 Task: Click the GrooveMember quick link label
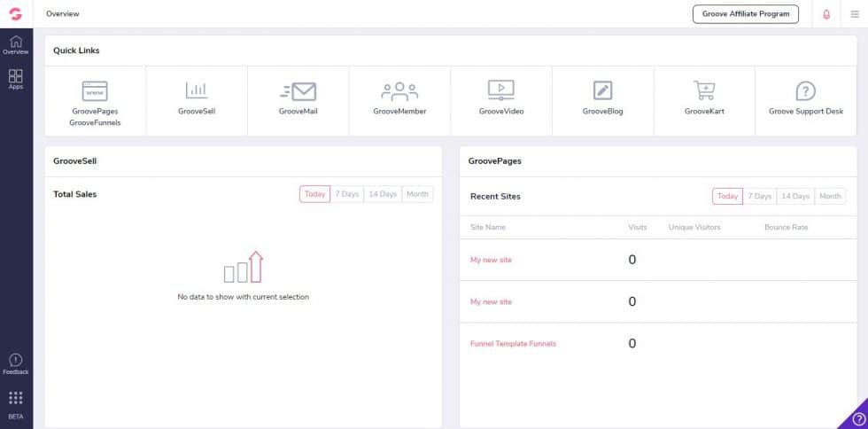399,112
